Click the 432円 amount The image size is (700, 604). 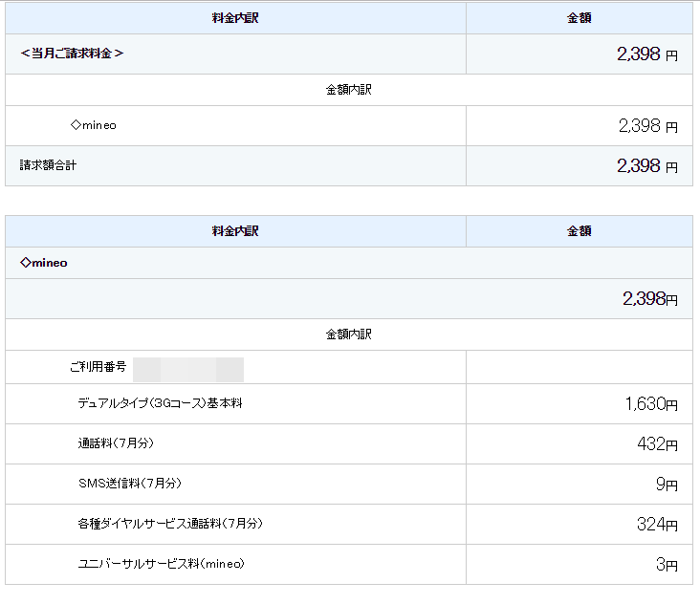point(657,443)
